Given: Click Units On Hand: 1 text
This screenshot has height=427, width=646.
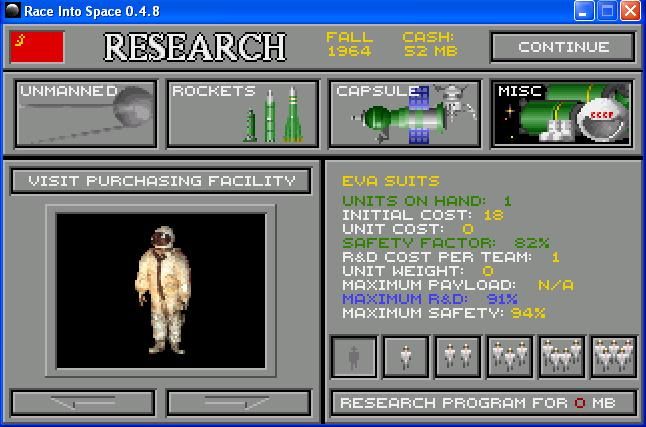Looking at the screenshot, I should [x=427, y=201].
